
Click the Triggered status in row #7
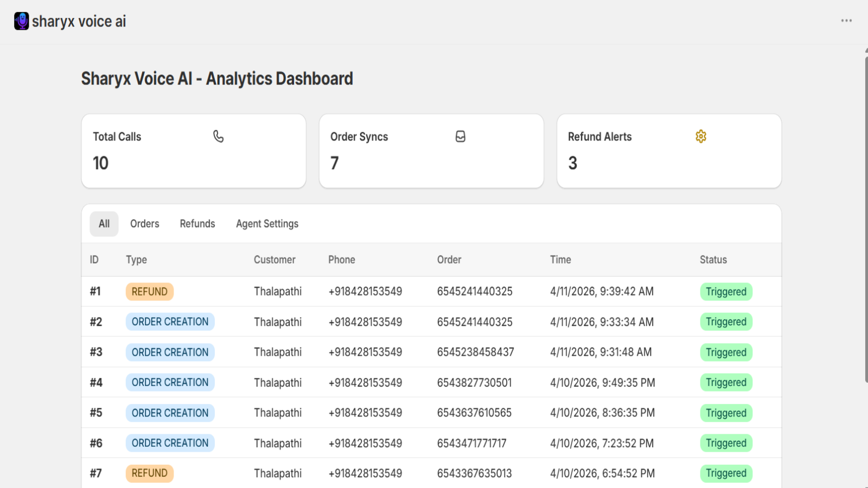(726, 473)
